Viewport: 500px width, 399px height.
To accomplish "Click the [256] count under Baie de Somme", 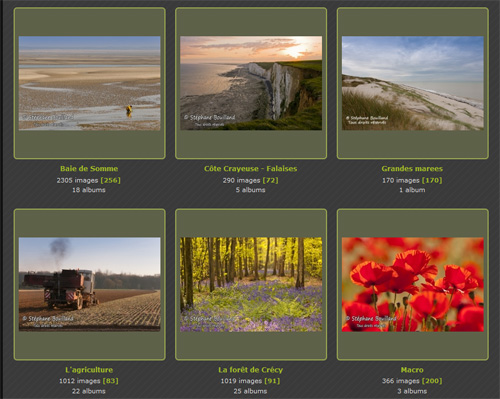I will coord(111,180).
